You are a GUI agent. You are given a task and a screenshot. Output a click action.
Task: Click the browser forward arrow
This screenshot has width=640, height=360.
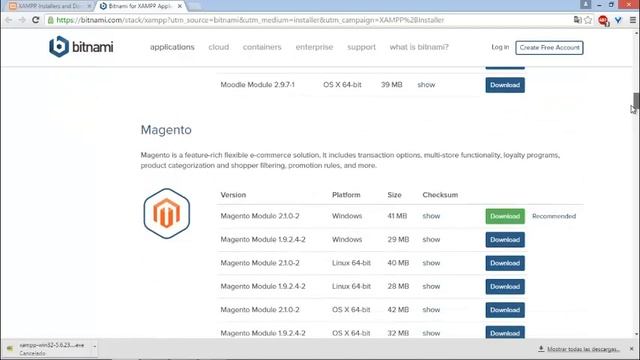(22, 20)
